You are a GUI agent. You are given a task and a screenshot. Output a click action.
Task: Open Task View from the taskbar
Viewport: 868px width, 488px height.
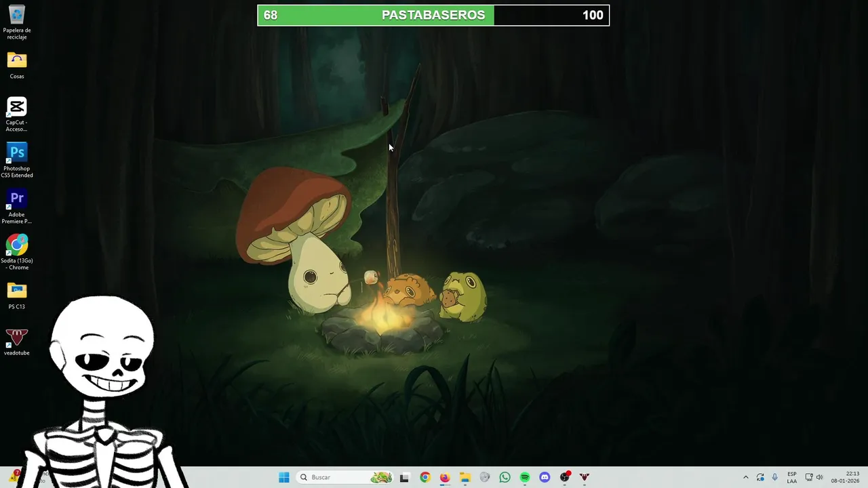point(405,477)
